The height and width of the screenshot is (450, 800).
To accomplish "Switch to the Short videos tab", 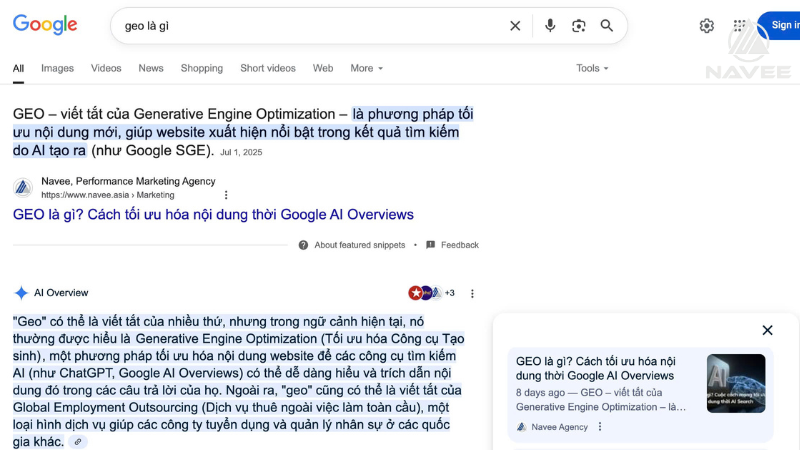I will [x=268, y=68].
